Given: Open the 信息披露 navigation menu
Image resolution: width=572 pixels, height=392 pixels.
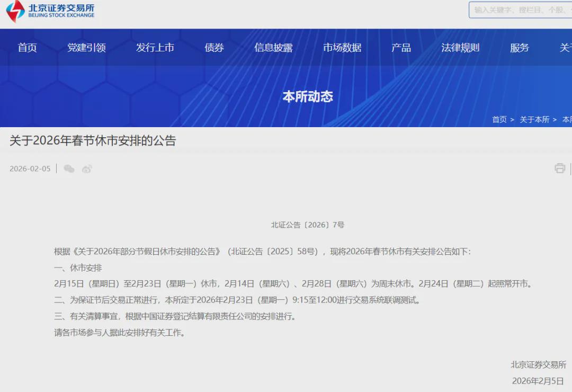Looking at the screenshot, I should click(273, 48).
